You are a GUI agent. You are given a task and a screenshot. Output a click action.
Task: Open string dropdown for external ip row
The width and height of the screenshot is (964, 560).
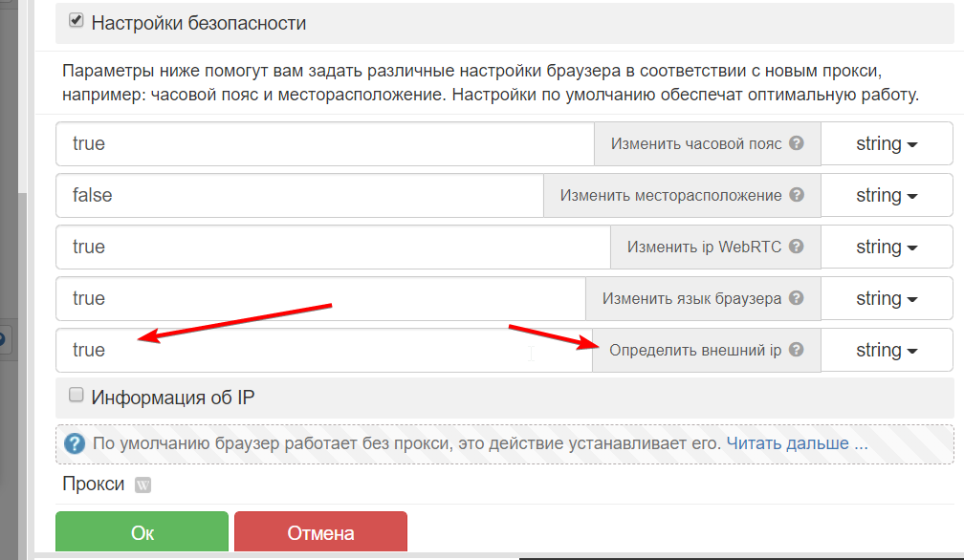pyautogui.click(x=887, y=351)
